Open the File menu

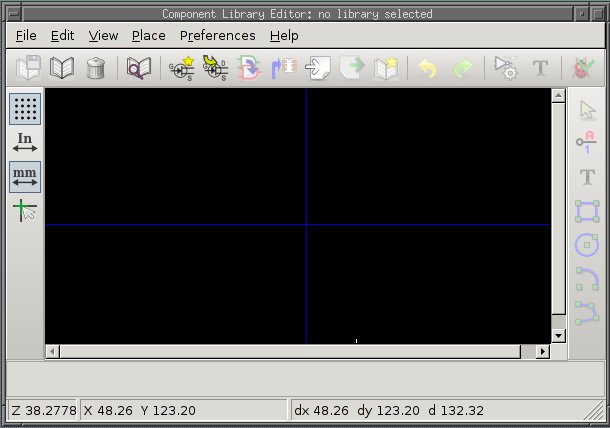26,35
